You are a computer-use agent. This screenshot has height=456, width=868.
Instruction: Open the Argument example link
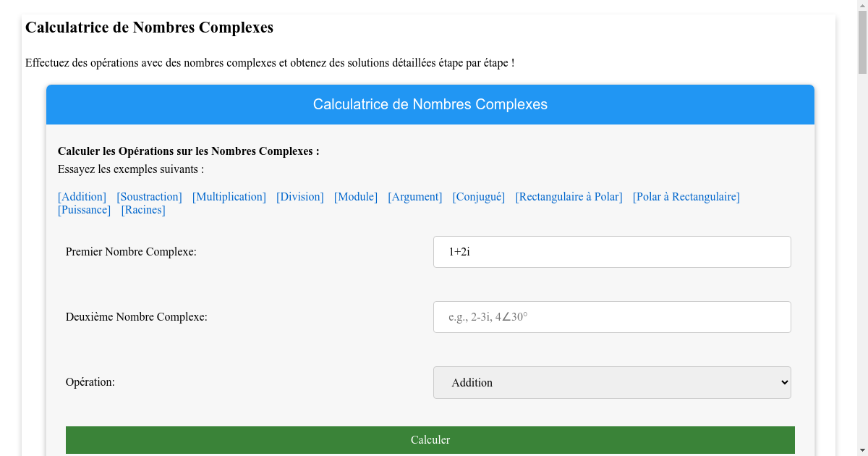414,196
